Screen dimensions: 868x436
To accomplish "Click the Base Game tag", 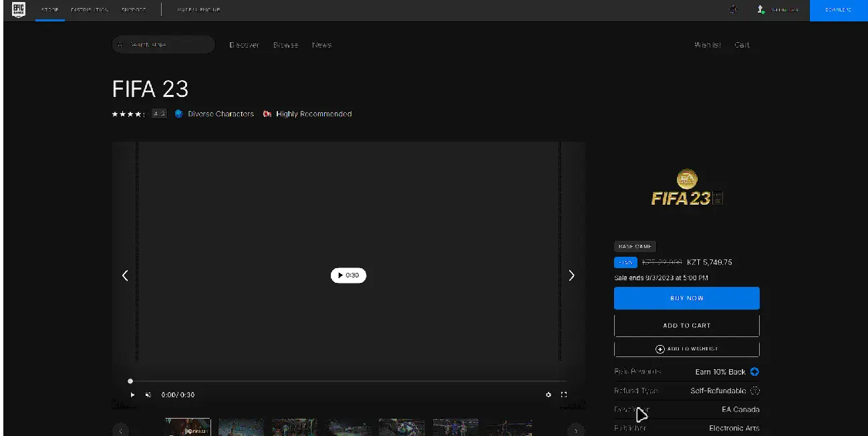I will [635, 246].
